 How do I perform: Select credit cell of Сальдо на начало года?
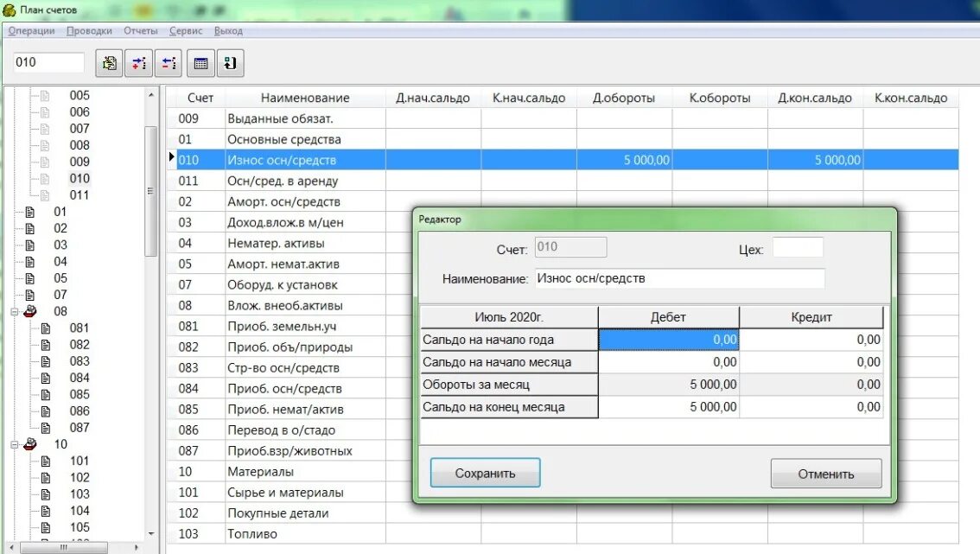[x=811, y=340]
